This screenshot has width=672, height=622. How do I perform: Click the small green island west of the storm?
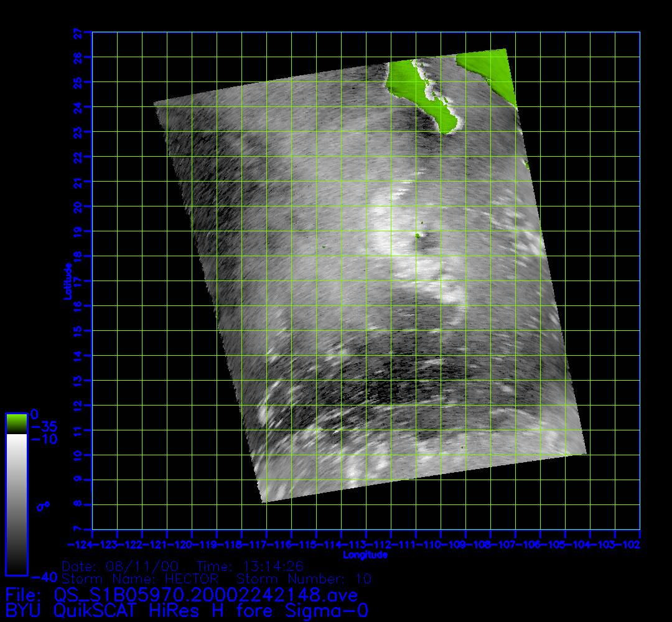[324, 247]
